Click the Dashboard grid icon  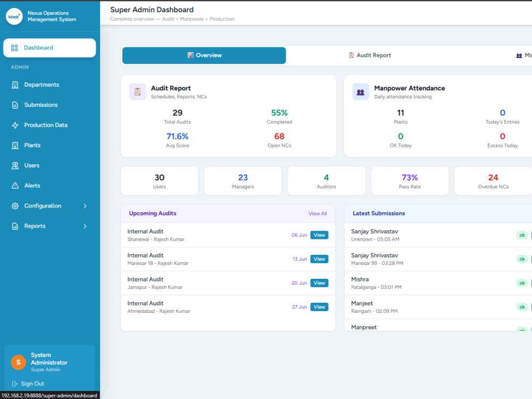click(14, 48)
